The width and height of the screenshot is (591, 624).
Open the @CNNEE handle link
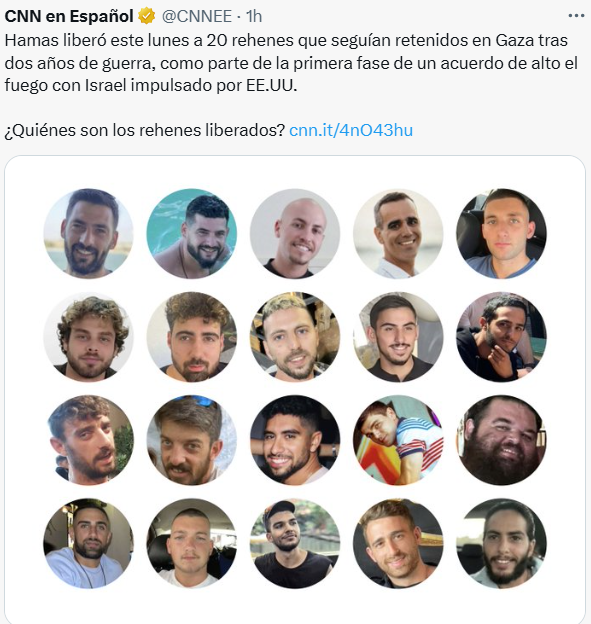pyautogui.click(x=197, y=16)
